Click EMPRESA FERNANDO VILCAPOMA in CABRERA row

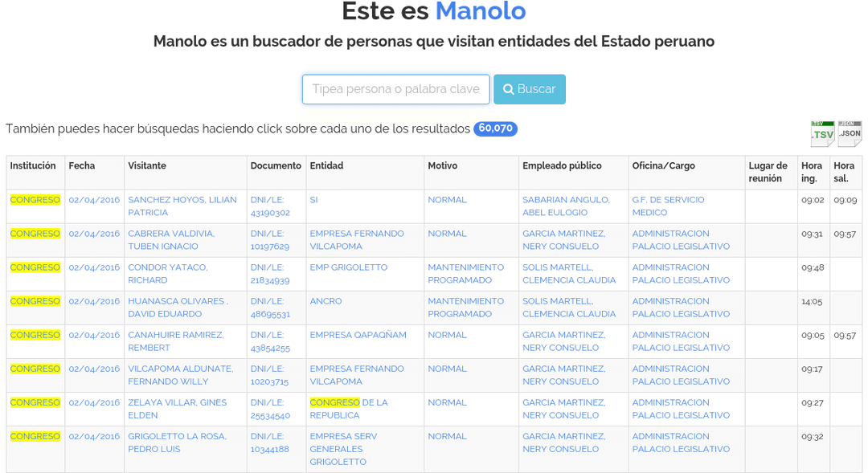pyautogui.click(x=357, y=239)
